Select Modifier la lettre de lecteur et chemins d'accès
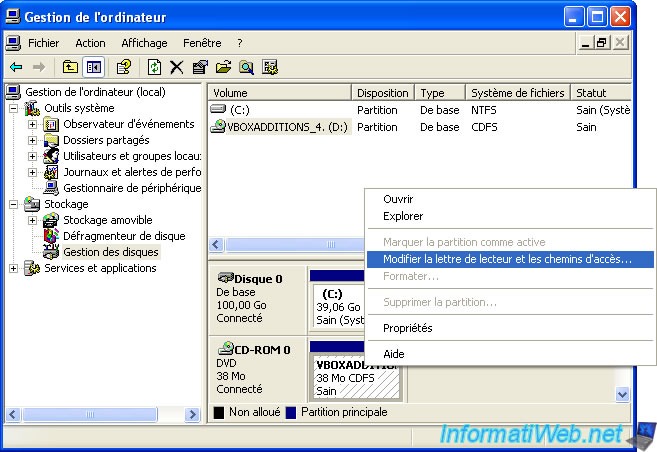 (510, 259)
